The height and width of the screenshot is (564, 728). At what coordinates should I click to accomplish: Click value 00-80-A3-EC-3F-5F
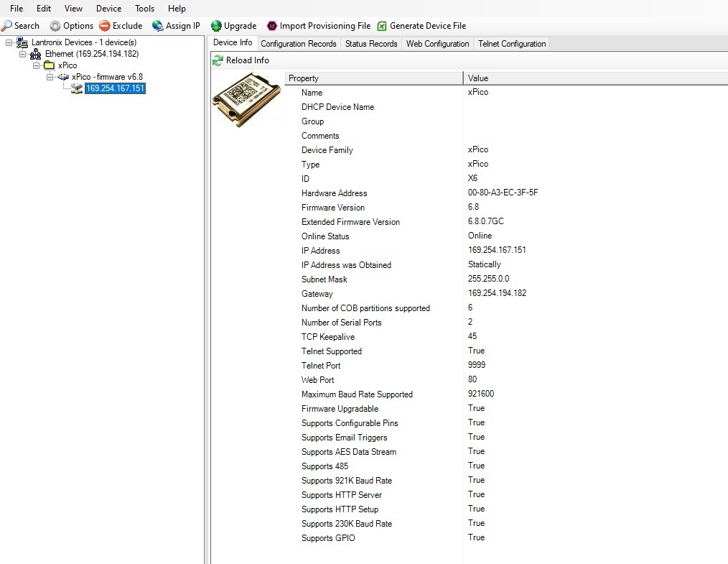[503, 193]
